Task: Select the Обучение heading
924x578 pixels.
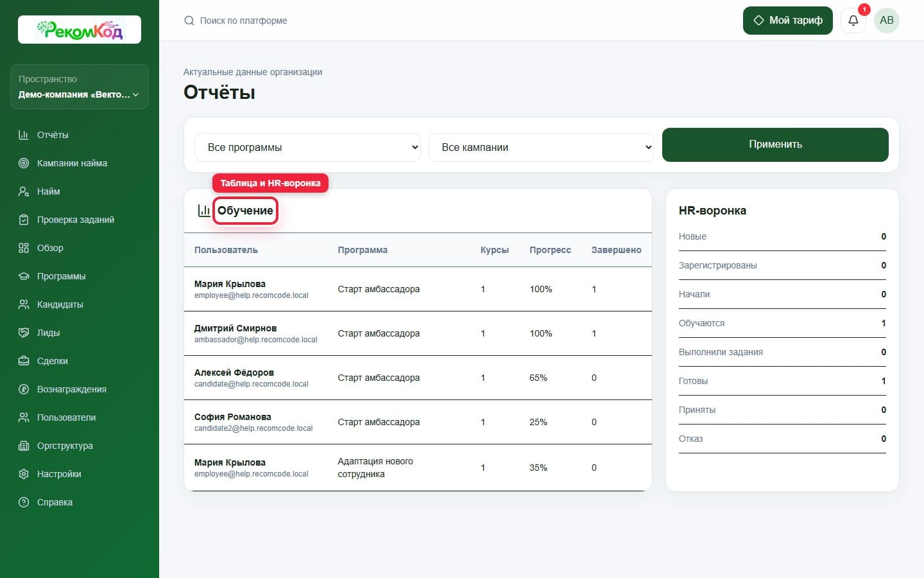Action: click(245, 211)
